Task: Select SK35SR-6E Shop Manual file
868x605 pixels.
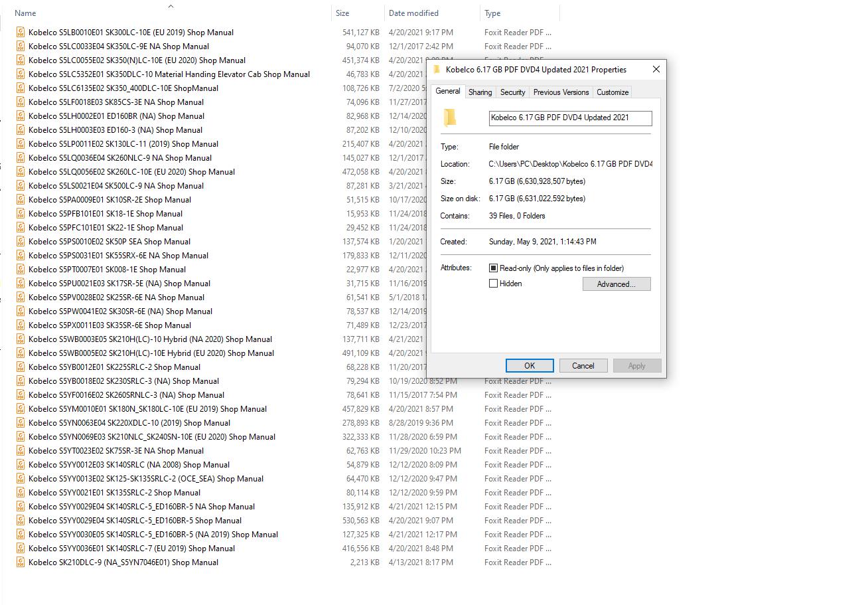Action: pyautogui.click(x=109, y=325)
